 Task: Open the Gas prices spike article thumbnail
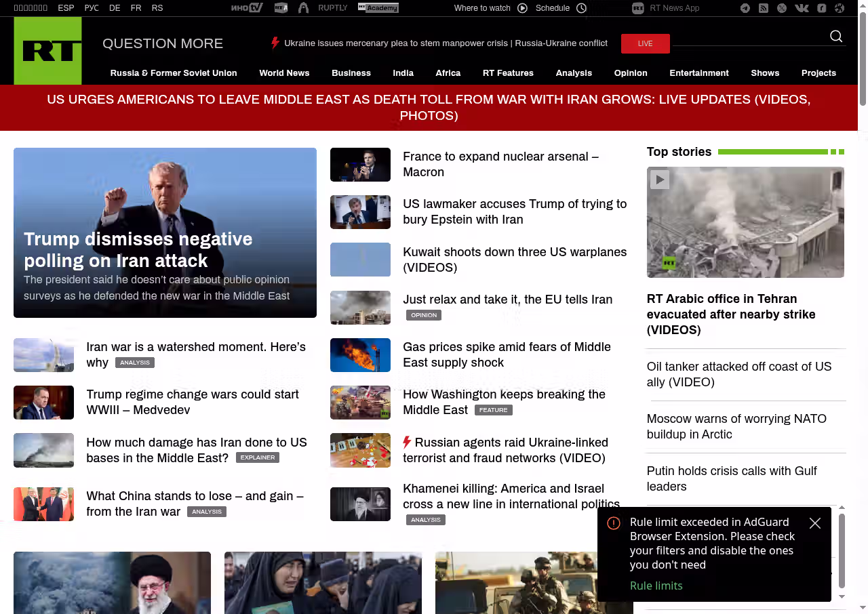click(360, 355)
